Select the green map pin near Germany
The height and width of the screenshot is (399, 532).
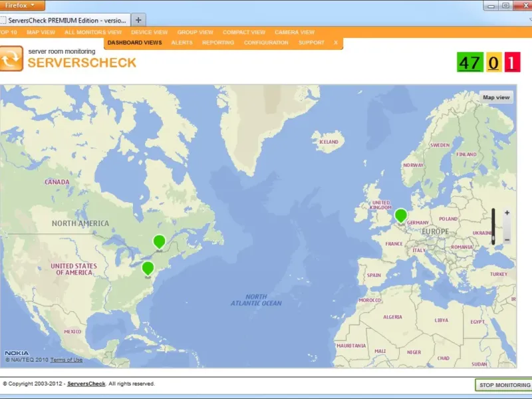[401, 215]
